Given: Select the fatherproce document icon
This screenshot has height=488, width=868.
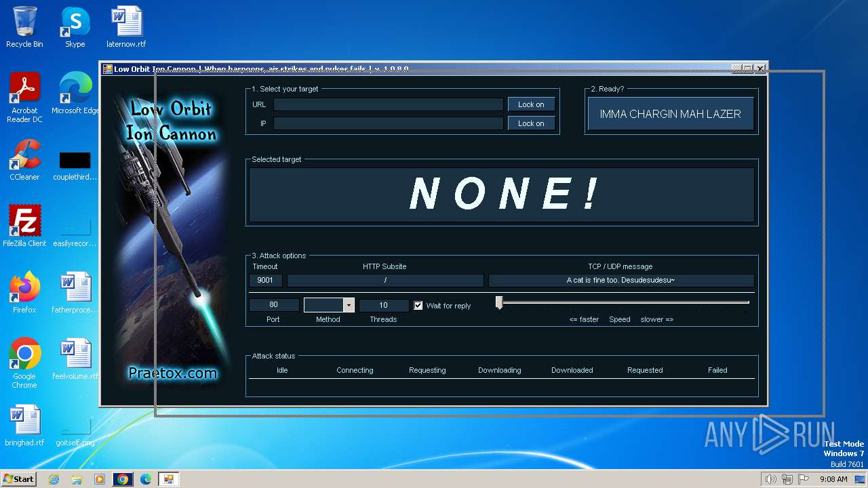Looking at the screenshot, I should pos(75,292).
